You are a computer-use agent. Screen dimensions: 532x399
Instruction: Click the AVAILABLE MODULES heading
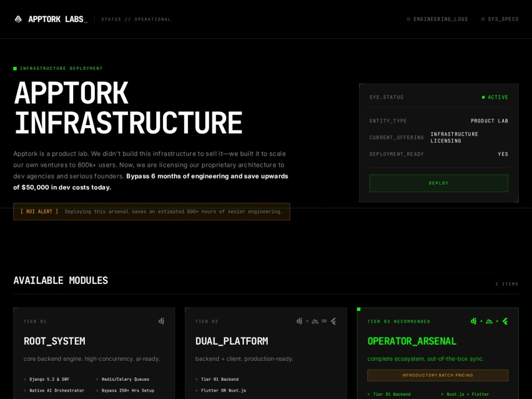tap(61, 280)
